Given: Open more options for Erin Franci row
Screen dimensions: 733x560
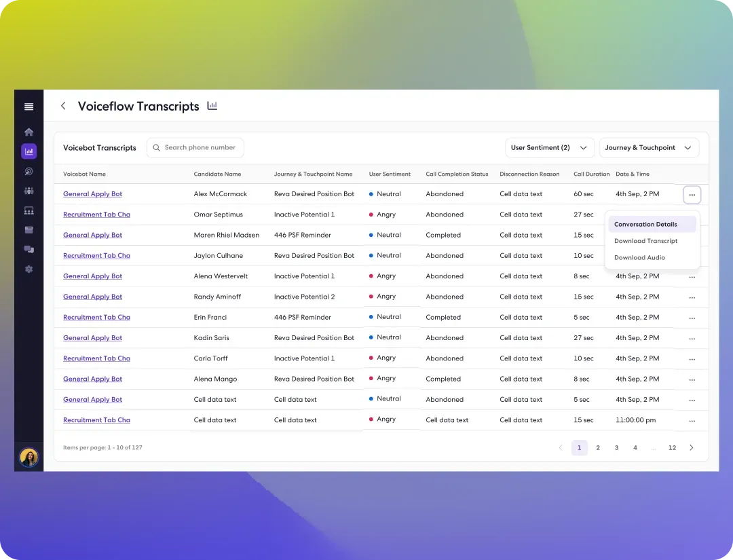Looking at the screenshot, I should pos(692,318).
